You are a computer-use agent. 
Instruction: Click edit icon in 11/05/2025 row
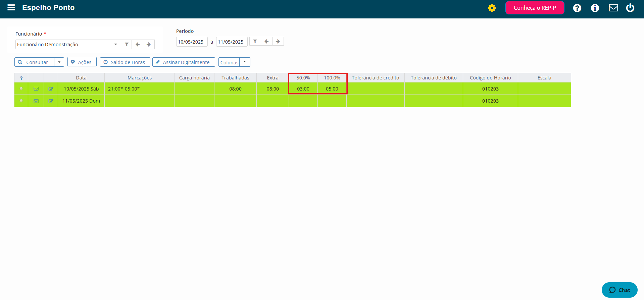point(51,101)
